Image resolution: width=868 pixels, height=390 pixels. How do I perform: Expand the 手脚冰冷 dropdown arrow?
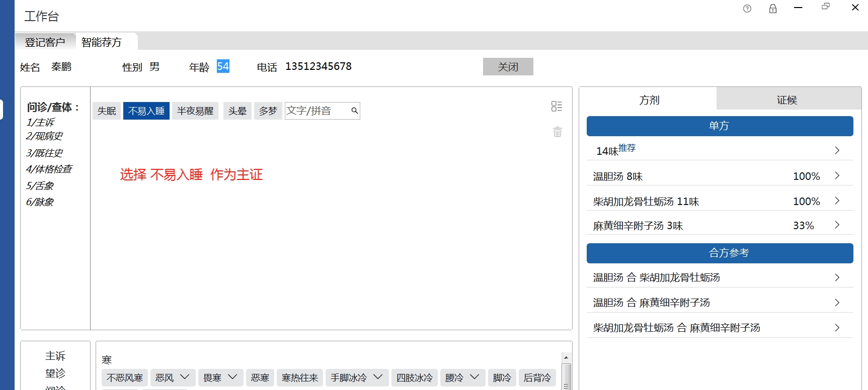378,377
